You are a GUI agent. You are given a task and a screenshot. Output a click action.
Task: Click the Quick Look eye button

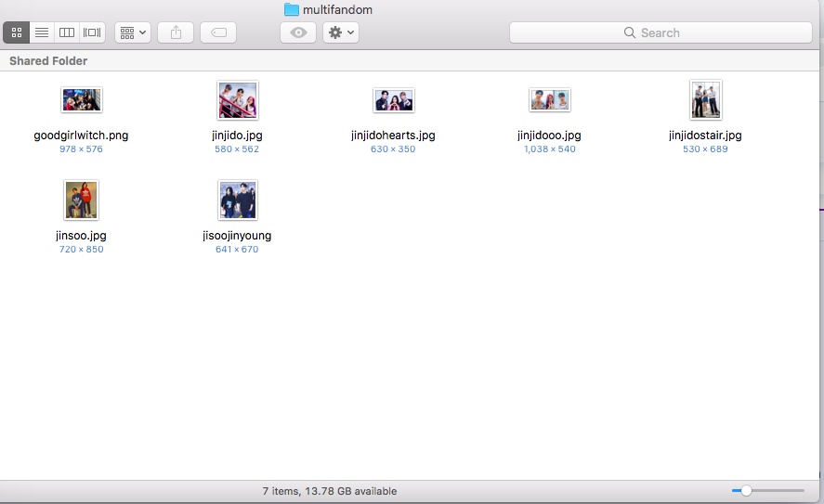[x=298, y=32]
